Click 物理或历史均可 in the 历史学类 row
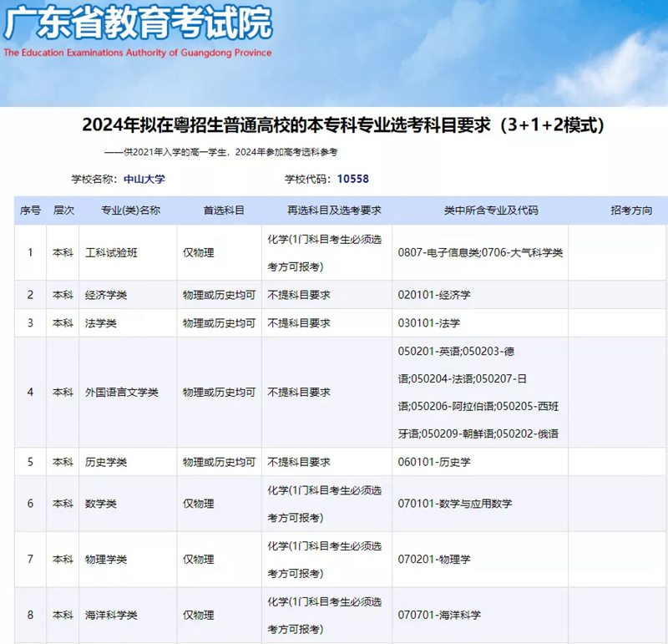This screenshot has width=668, height=644. tap(219, 462)
